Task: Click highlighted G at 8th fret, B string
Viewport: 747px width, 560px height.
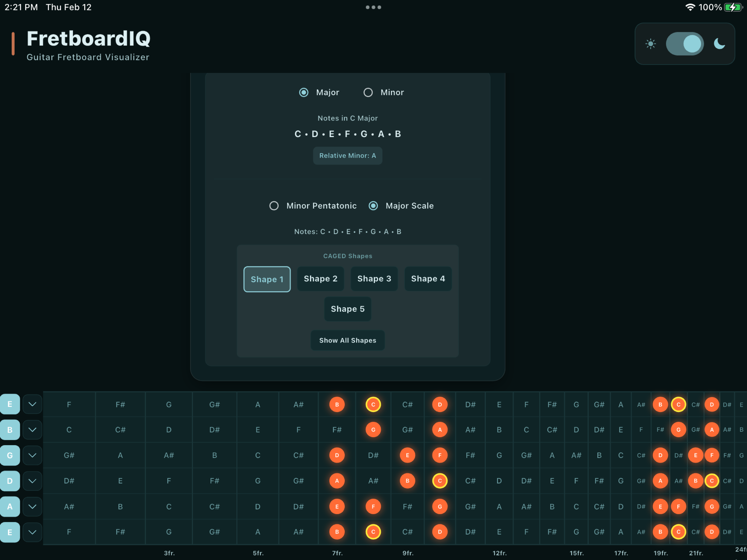Action: click(373, 430)
